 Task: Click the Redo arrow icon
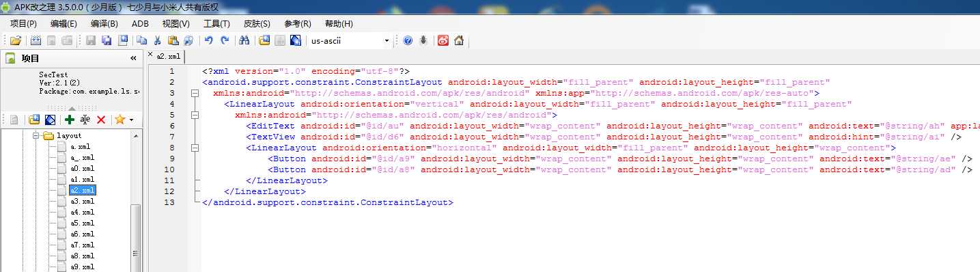click(x=225, y=40)
